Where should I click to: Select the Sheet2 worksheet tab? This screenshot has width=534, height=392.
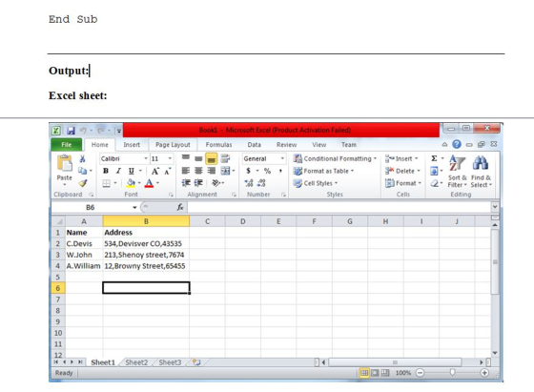136,362
